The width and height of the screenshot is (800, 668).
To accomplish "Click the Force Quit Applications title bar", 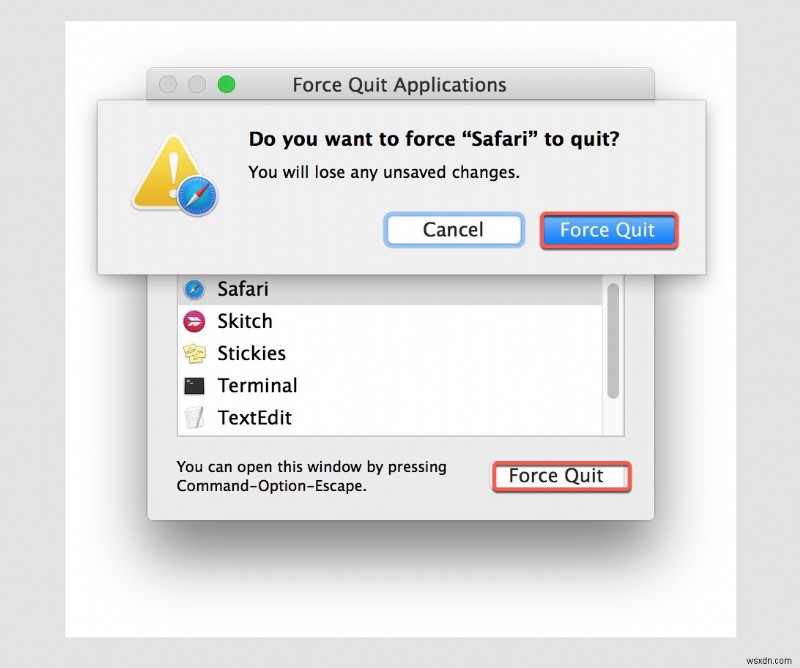I will (400, 85).
